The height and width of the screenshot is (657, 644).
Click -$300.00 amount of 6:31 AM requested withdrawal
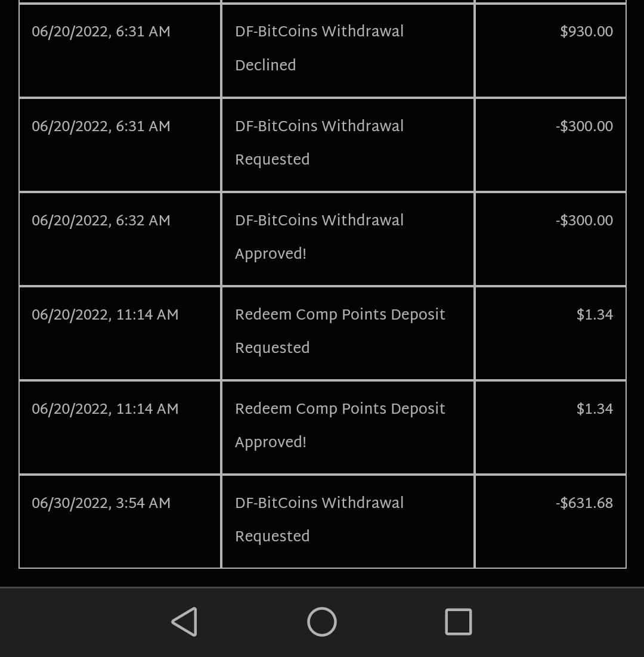point(584,127)
